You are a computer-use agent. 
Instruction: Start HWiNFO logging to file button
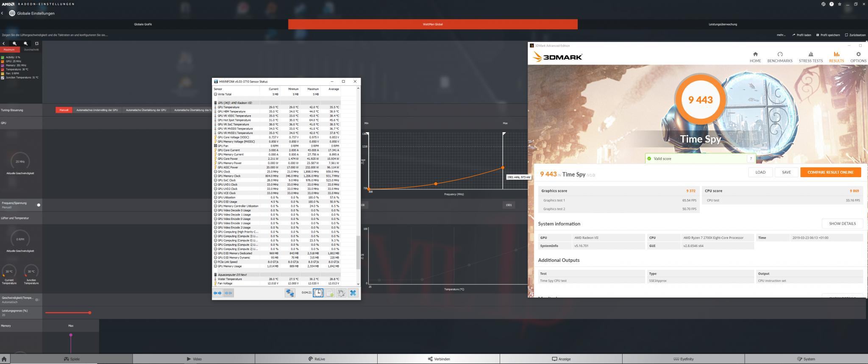click(x=329, y=293)
